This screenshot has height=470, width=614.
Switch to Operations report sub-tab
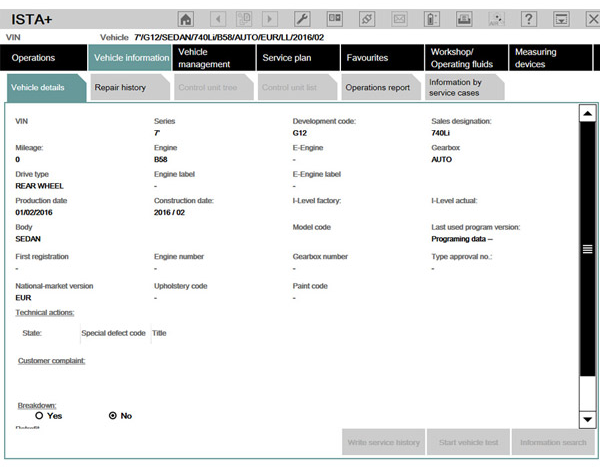click(381, 88)
